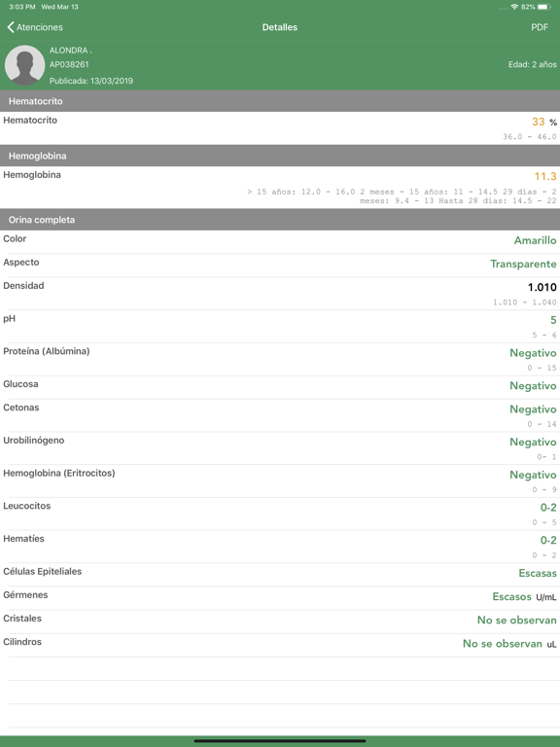Tap the 3:03 PM status bar clock
560x747 pixels.
22,7
